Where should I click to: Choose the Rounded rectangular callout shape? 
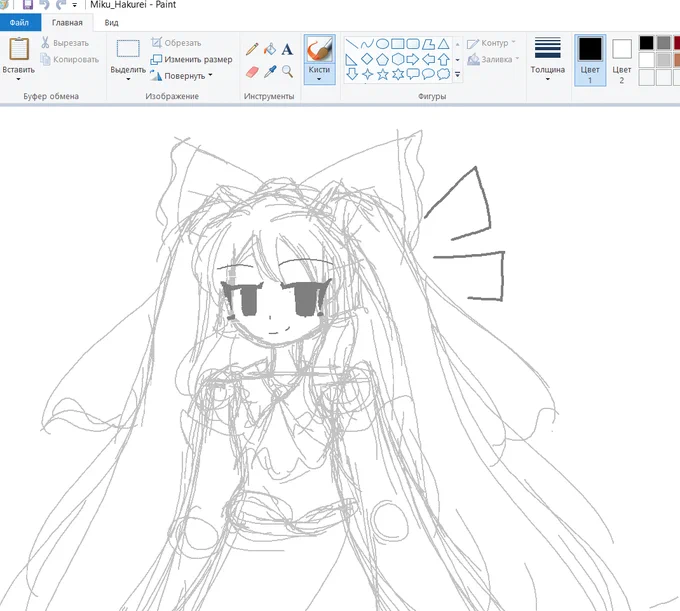pyautogui.click(x=412, y=74)
